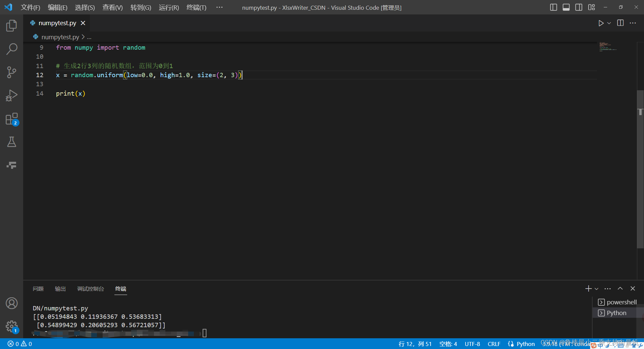
Task: Expand run options dropdown arrow
Action: point(609,23)
